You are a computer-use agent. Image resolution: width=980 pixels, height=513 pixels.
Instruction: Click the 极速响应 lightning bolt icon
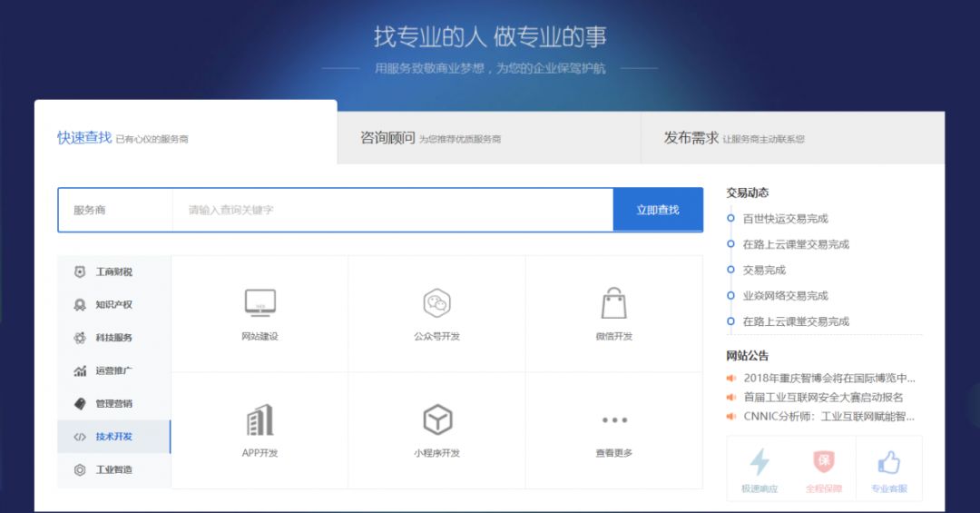coord(759,463)
